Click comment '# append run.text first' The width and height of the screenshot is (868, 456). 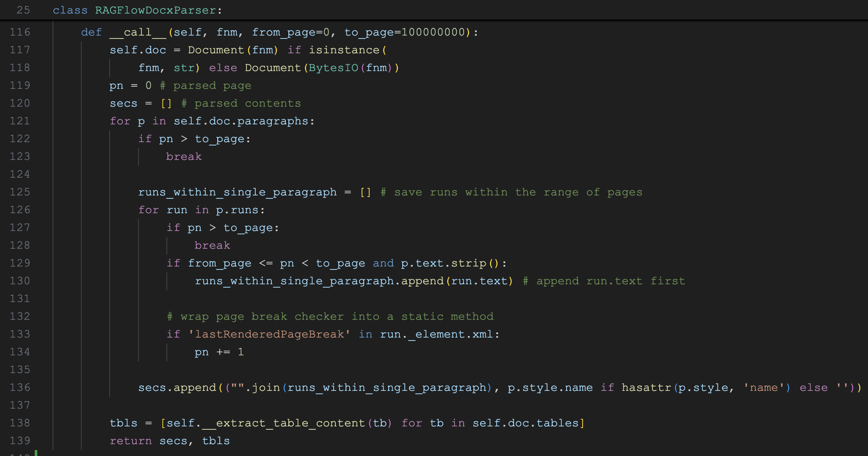coord(604,281)
